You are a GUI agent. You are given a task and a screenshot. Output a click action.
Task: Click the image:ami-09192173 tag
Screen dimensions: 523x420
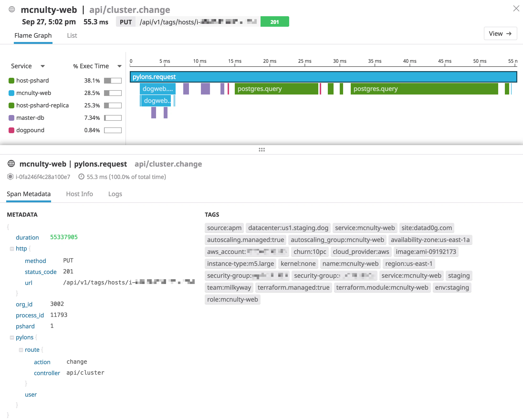point(426,252)
